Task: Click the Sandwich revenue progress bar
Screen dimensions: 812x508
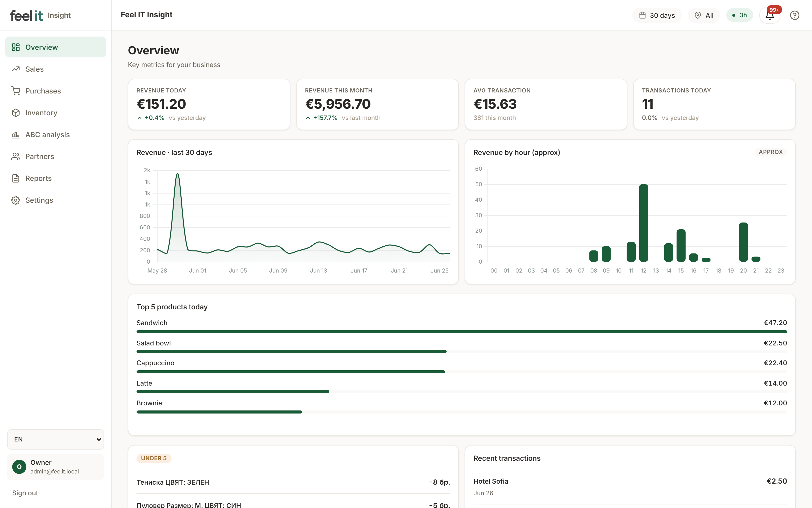Action: click(462, 332)
